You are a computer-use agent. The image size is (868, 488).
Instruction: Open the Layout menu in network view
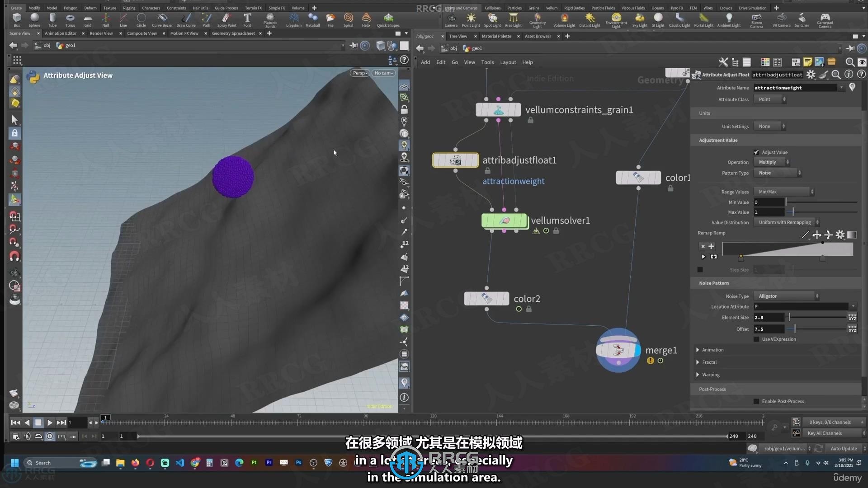[x=508, y=62]
